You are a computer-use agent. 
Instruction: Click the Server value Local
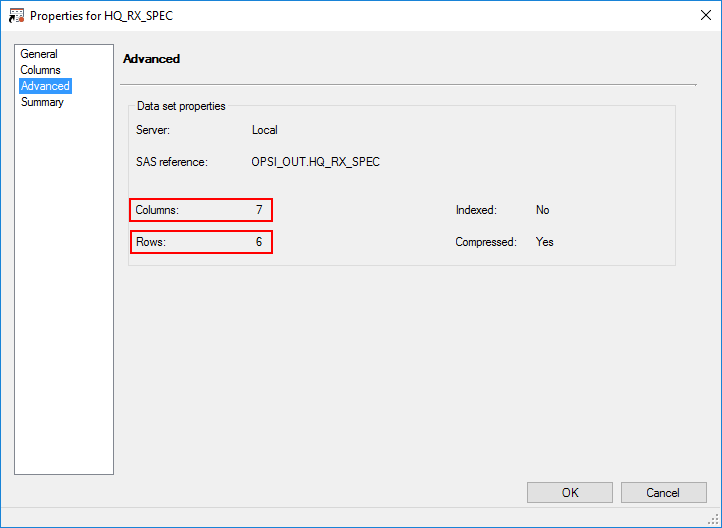tap(265, 130)
